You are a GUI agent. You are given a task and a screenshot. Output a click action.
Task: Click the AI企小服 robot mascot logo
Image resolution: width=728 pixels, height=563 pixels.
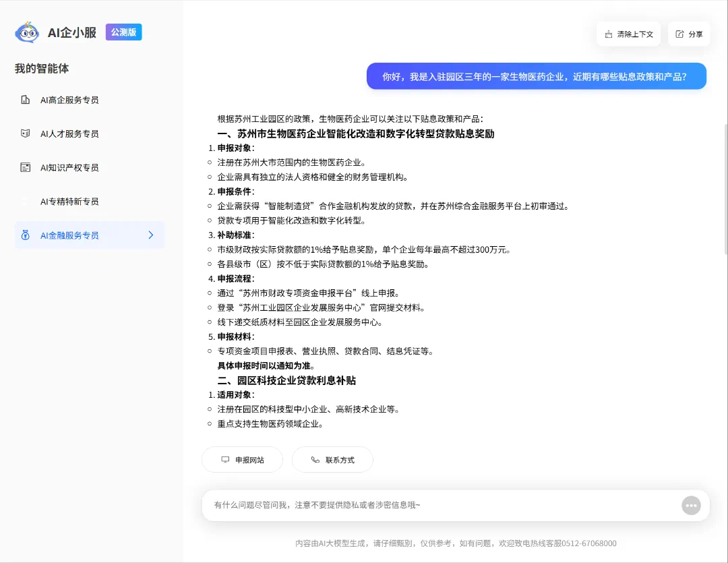click(27, 32)
